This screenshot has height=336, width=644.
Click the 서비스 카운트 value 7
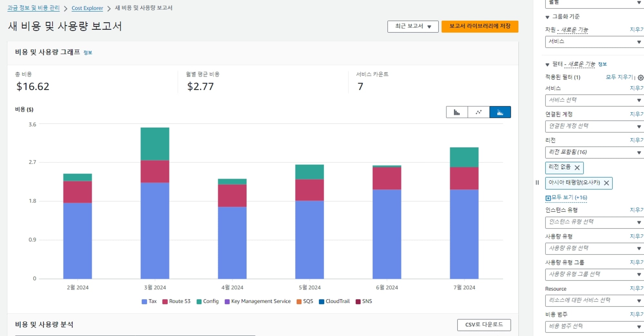pos(360,87)
